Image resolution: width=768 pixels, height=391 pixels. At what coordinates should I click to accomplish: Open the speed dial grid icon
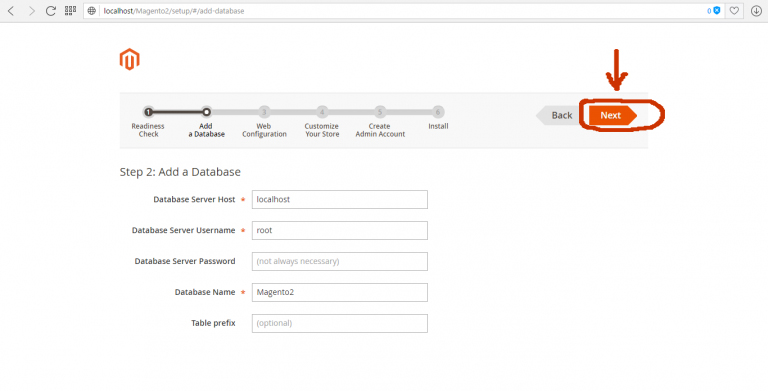pyautogui.click(x=70, y=10)
